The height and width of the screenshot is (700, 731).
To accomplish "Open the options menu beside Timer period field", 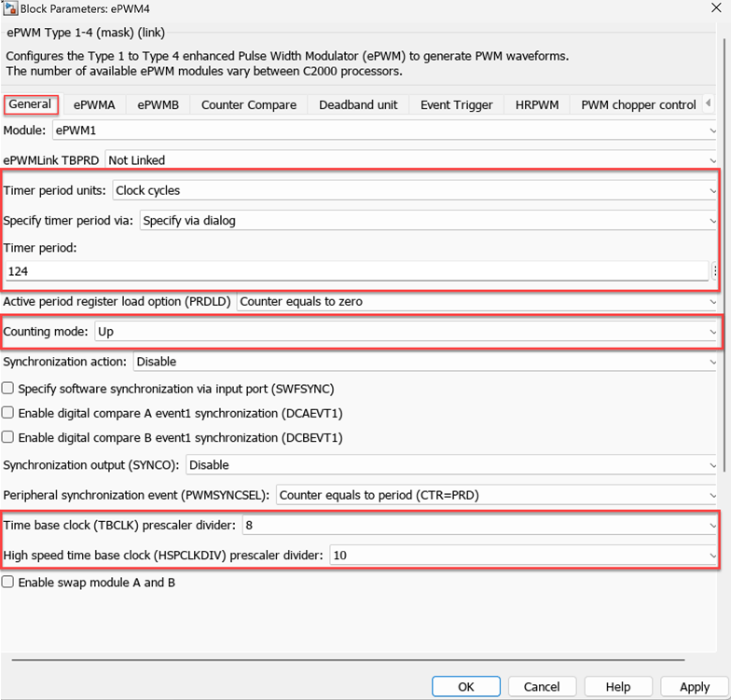I will [714, 271].
